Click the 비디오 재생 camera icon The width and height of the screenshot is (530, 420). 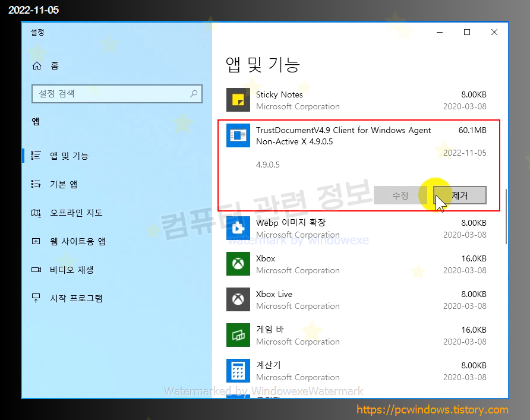36,270
